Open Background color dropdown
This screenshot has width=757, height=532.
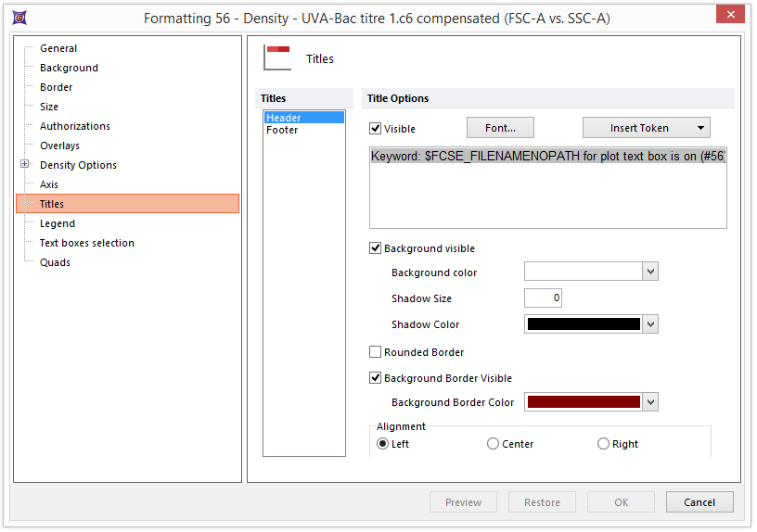point(651,272)
